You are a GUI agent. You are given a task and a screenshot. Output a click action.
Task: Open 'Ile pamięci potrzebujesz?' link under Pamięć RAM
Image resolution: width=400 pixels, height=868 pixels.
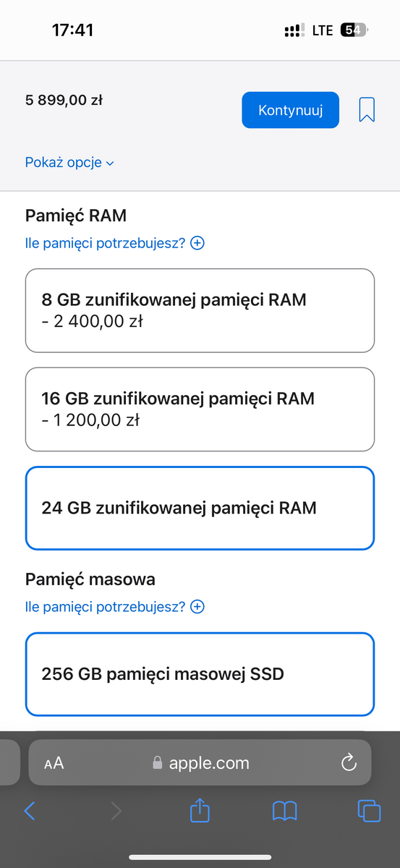click(105, 243)
